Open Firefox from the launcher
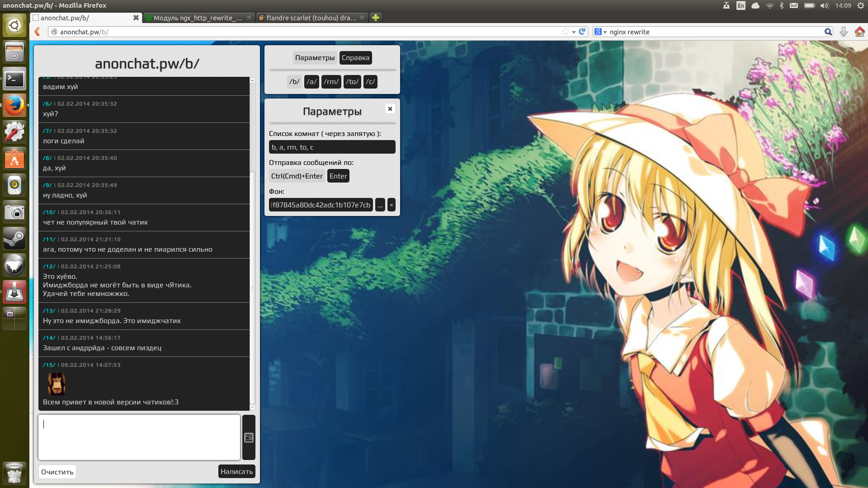The image size is (868, 488). coord(14,105)
